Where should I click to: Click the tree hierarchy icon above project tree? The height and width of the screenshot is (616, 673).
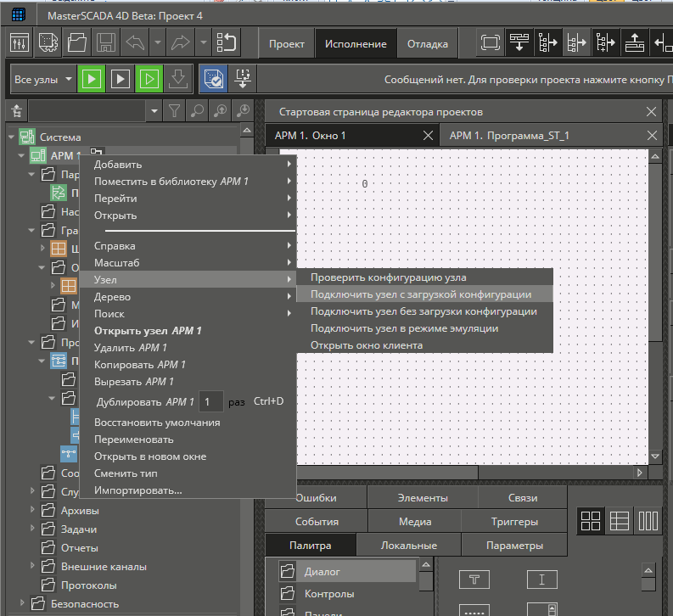point(17,111)
